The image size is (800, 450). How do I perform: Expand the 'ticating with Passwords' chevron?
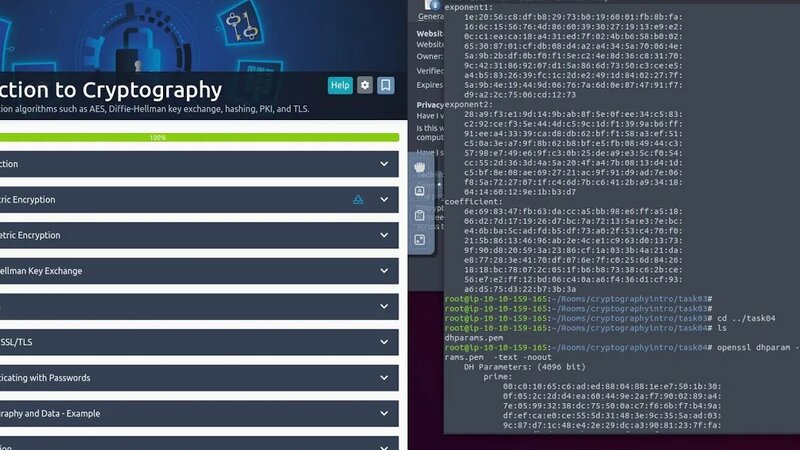pyautogui.click(x=384, y=378)
